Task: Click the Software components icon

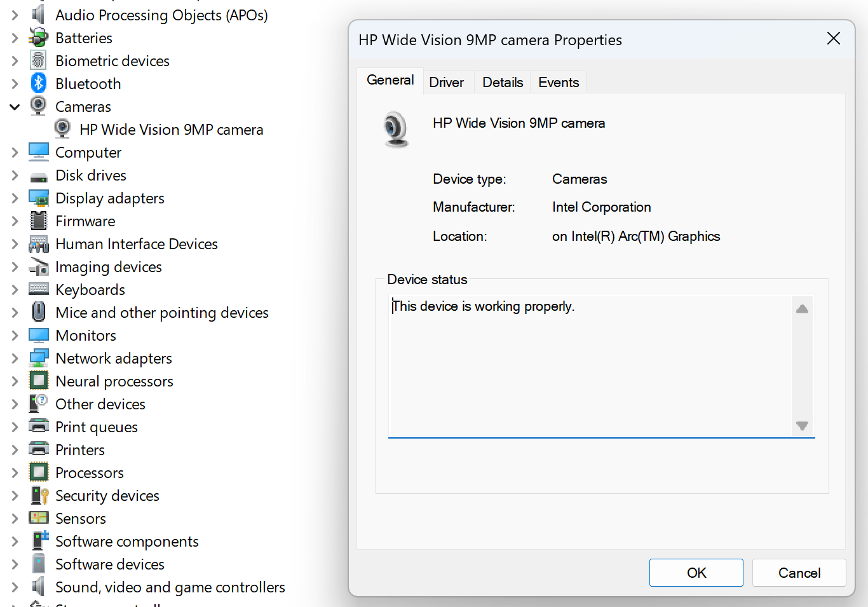Action: pos(39,541)
